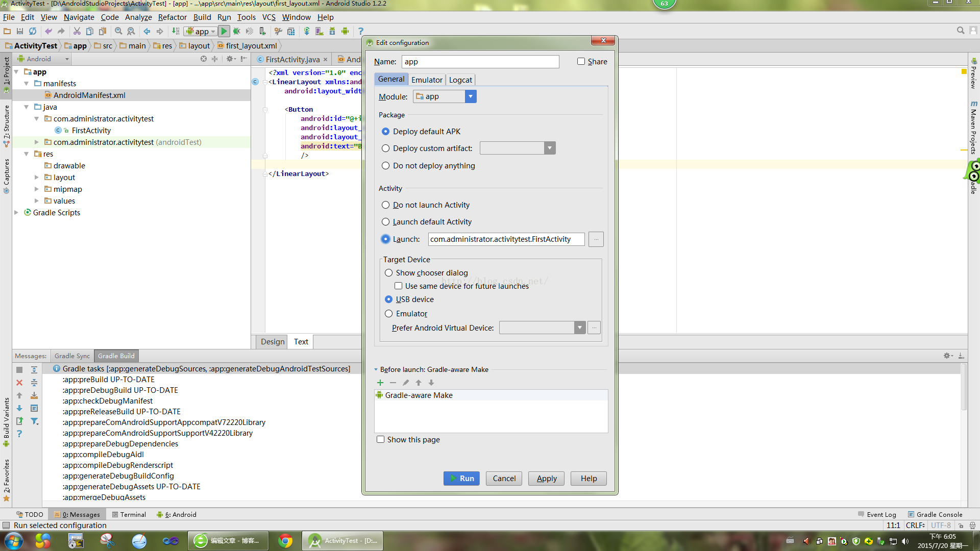
Task: Select Do not launch Activity option
Action: tap(385, 205)
